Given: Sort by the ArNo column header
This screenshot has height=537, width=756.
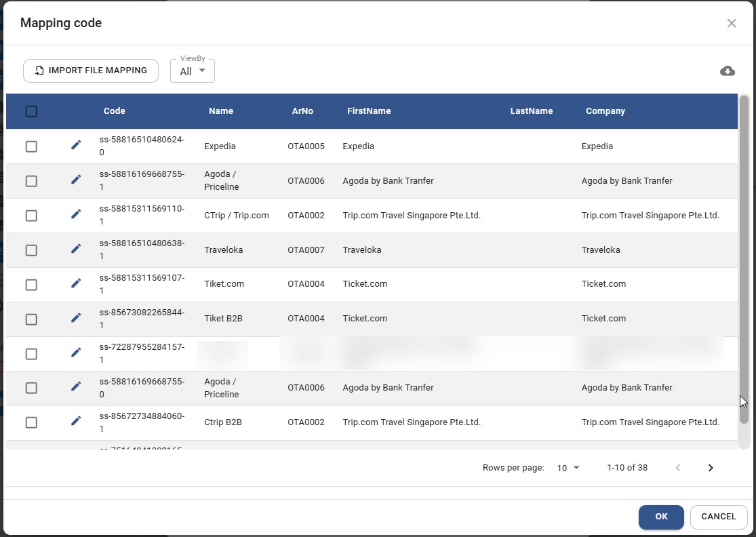Looking at the screenshot, I should (302, 111).
